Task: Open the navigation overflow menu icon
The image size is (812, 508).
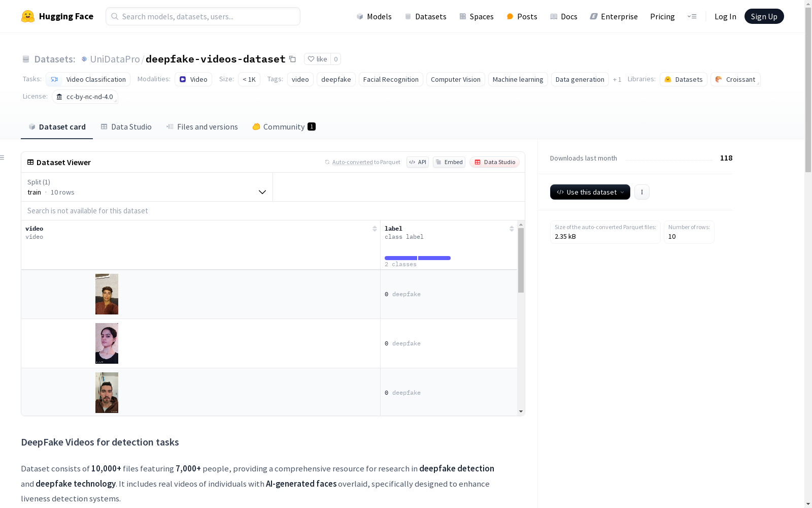Action: click(692, 16)
